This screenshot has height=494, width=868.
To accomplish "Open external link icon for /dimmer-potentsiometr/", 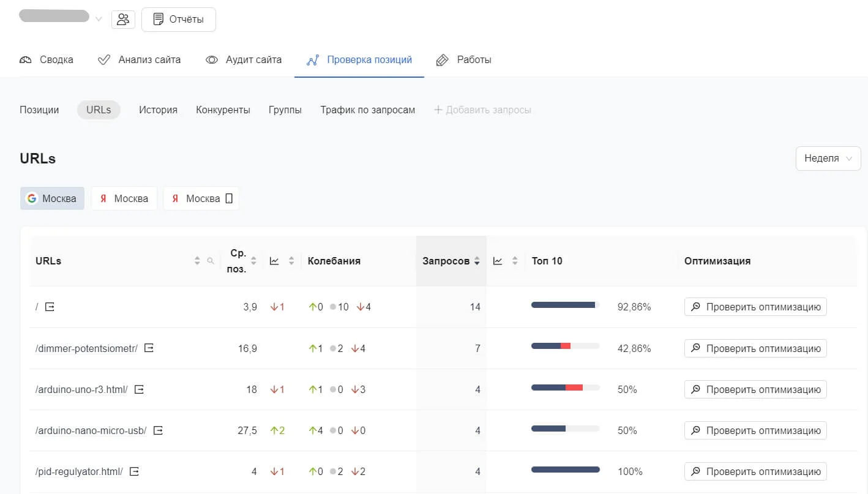I will point(149,348).
